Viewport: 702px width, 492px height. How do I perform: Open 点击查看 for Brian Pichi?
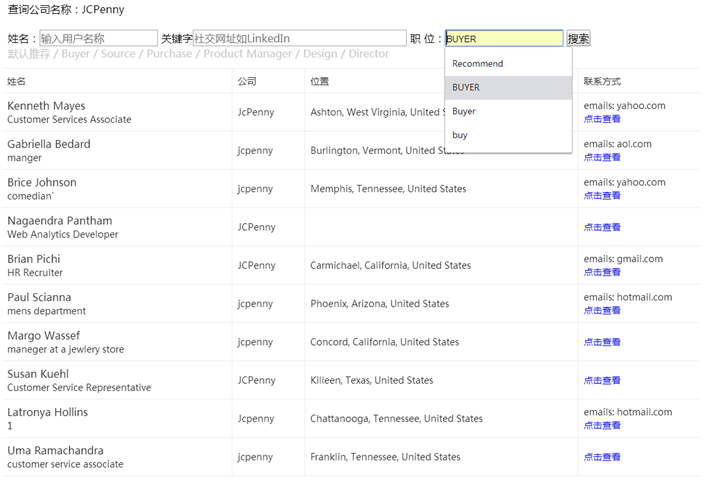[602, 272]
